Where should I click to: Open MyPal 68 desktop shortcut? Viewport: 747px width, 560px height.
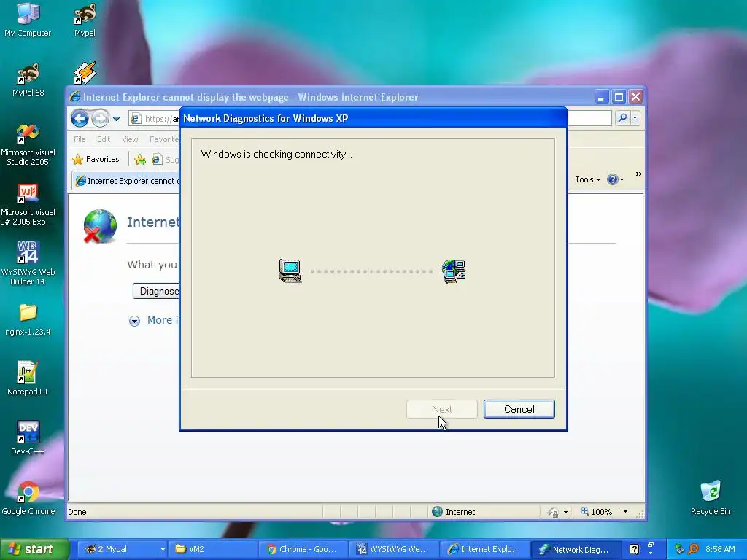click(28, 79)
